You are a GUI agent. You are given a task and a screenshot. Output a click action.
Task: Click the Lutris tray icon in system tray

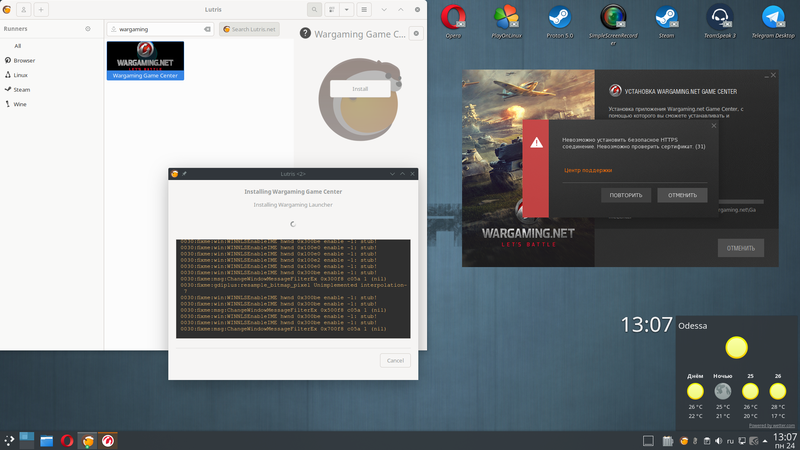pyautogui.click(x=684, y=441)
